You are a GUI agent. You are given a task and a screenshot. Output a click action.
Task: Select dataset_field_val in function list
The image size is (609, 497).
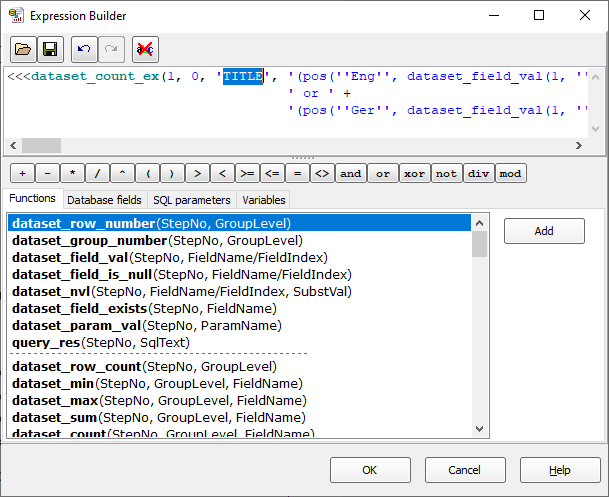pyautogui.click(x=70, y=257)
